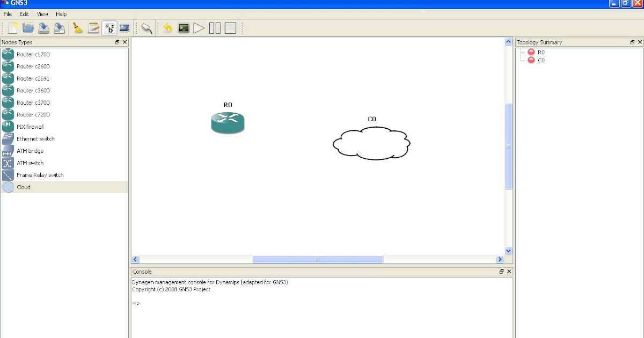
Task: Click canvas vertical scrollbar up arrow
Action: (x=509, y=42)
